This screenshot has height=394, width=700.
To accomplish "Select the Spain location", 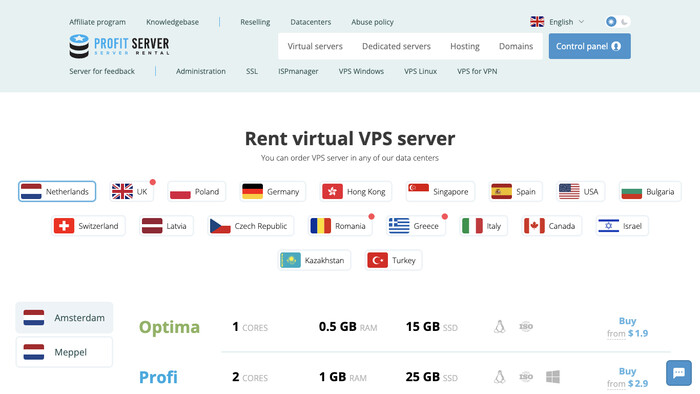I will [515, 191].
